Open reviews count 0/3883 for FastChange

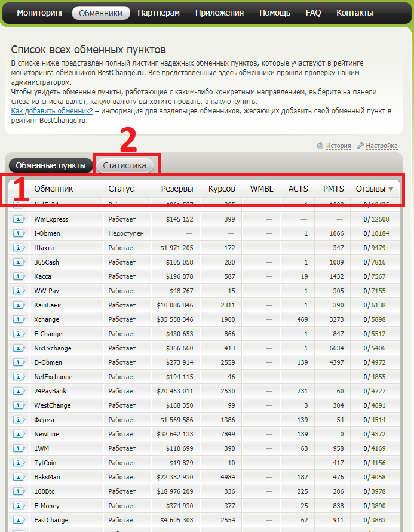pos(375,520)
